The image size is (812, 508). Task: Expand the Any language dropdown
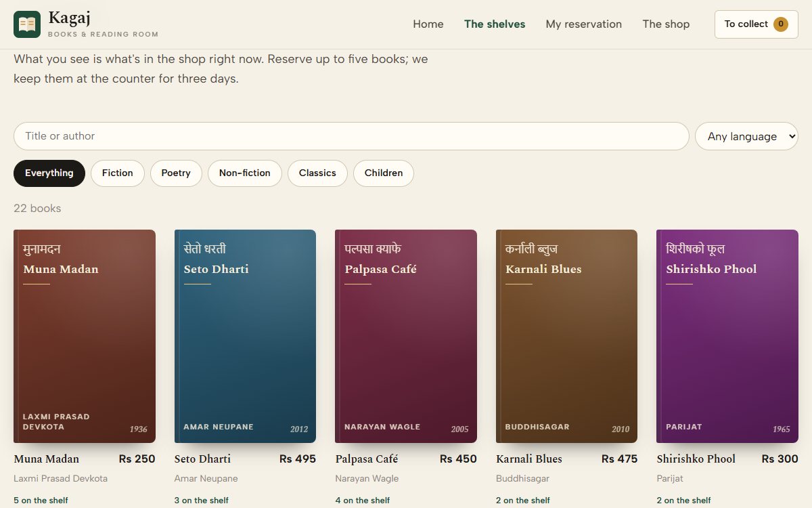tap(747, 136)
